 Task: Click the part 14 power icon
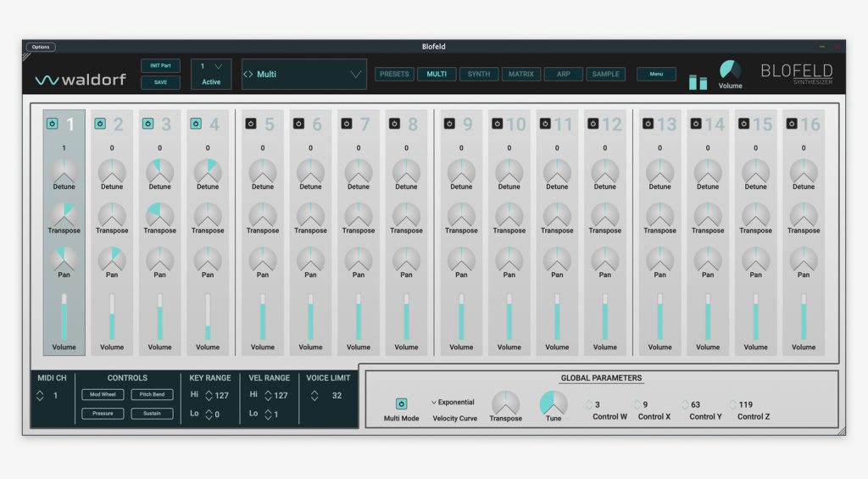pos(696,124)
